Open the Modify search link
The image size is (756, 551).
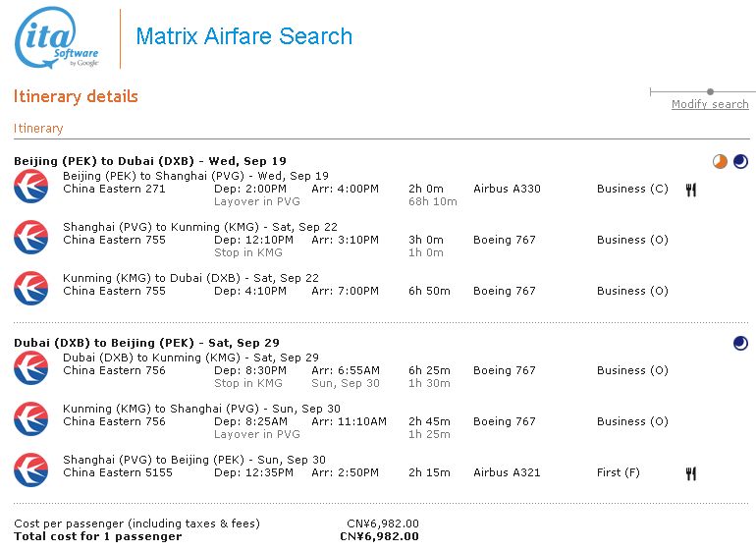[x=710, y=104]
